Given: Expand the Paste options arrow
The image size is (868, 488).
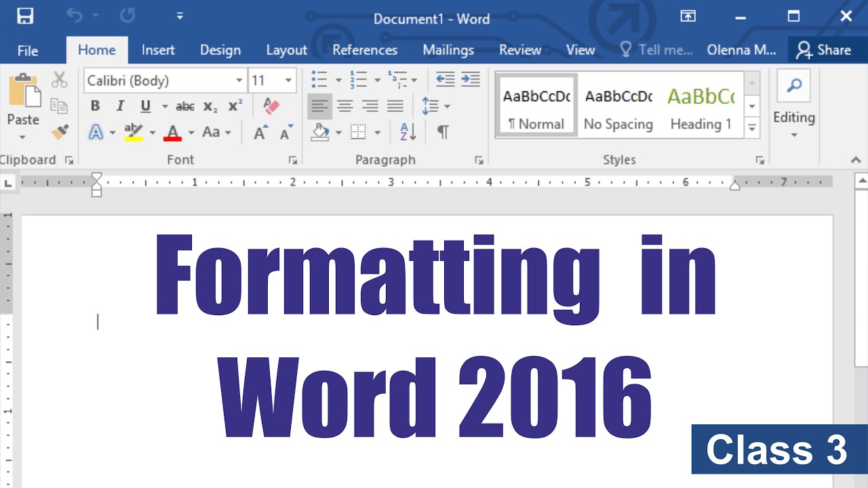Looking at the screenshot, I should [22, 138].
